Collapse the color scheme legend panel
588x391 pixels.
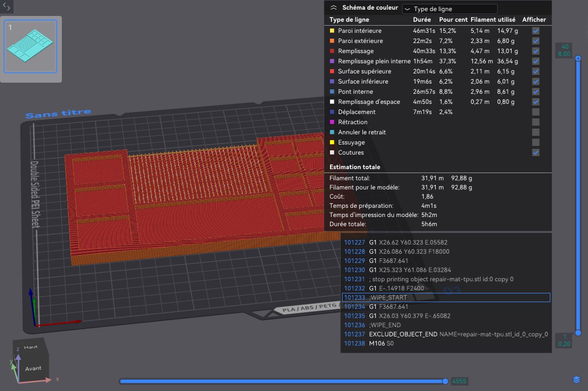point(333,8)
